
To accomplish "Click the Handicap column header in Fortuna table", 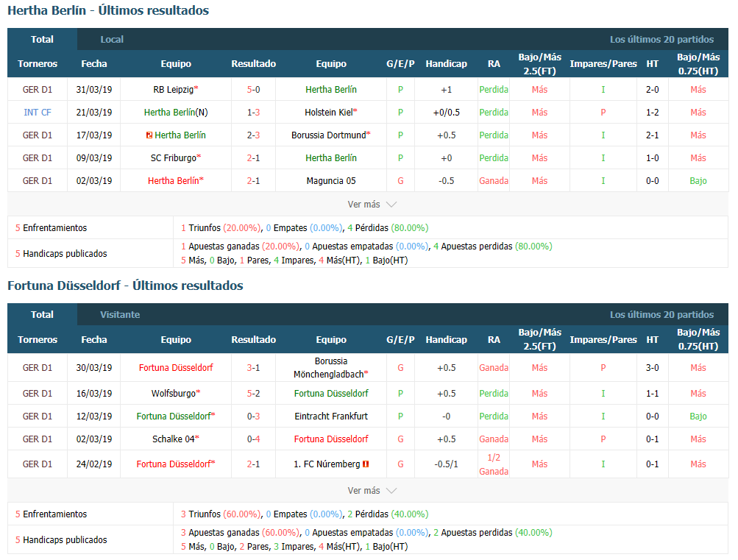I will [x=446, y=340].
